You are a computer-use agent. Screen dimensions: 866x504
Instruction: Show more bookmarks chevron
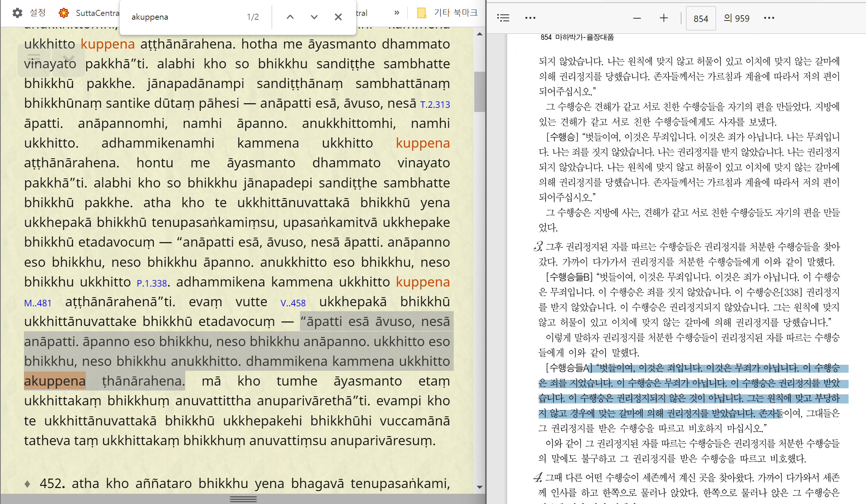(x=397, y=13)
